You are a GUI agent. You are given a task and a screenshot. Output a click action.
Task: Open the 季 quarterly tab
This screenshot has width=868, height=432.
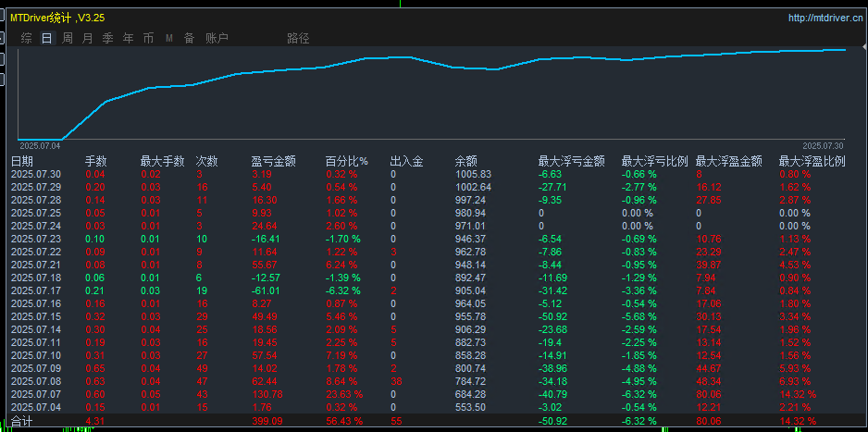tap(108, 38)
